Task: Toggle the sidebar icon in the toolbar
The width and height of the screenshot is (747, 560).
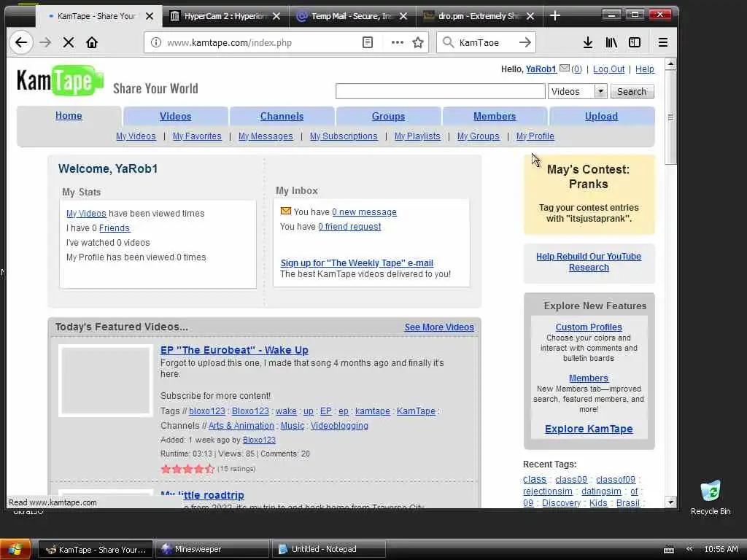Action: (635, 42)
